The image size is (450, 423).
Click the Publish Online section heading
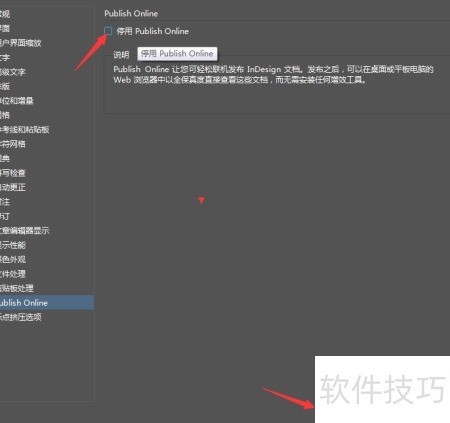131,14
